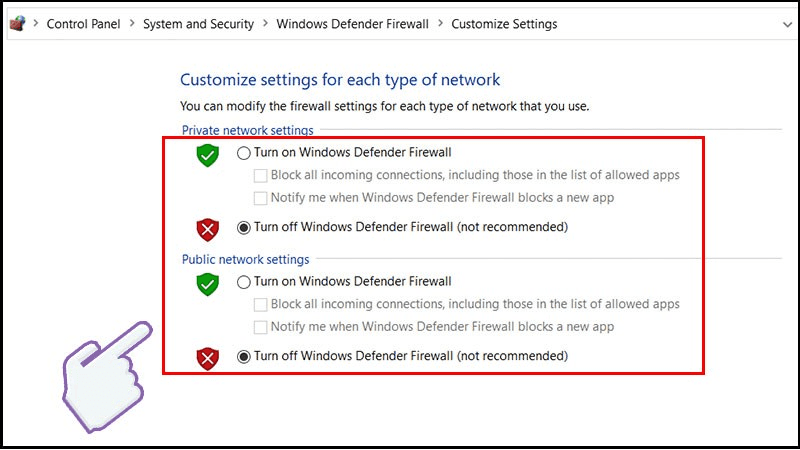Click the Control Panel icon in address bar
800x450 pixels.
16,23
